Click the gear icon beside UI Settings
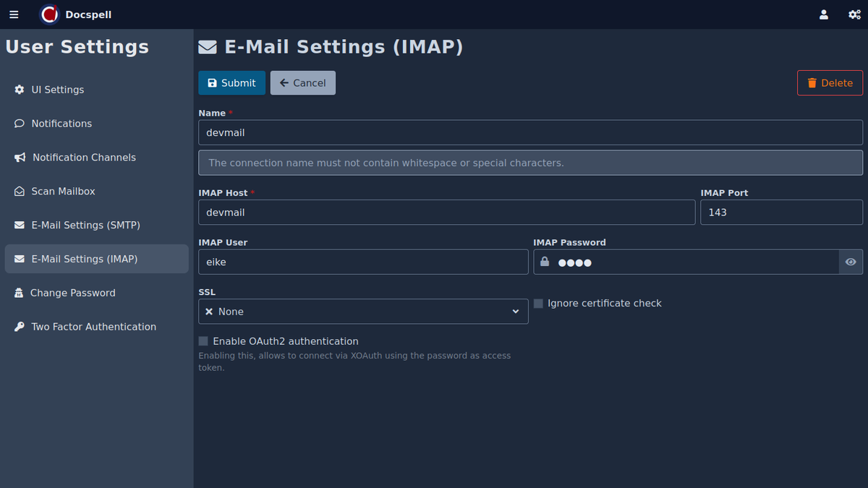This screenshot has width=868, height=488. point(20,90)
